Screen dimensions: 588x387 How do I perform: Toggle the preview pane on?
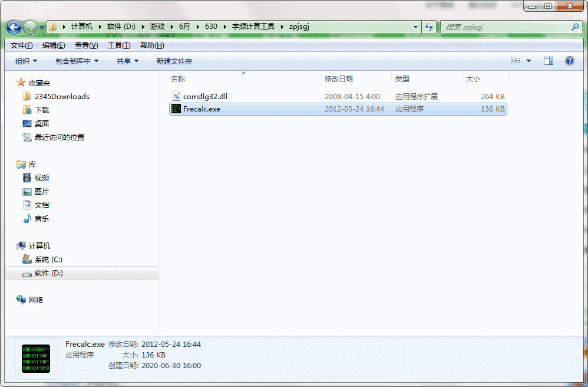(x=549, y=60)
